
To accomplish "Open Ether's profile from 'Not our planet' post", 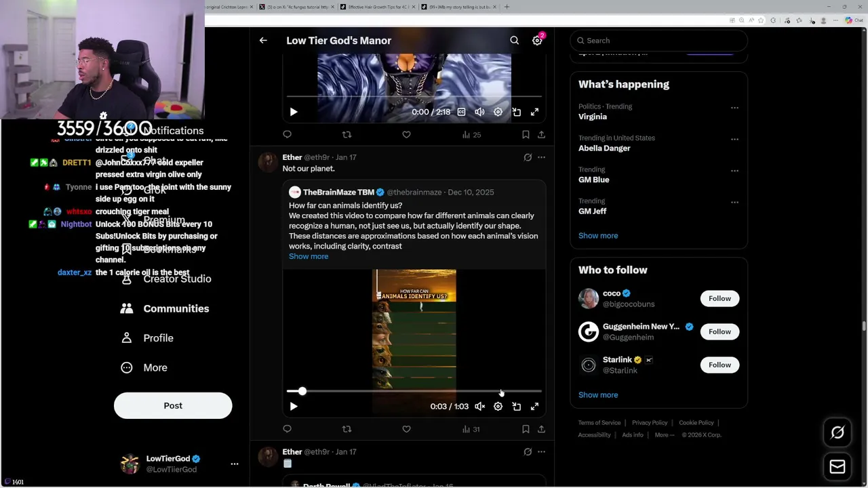I will click(292, 157).
